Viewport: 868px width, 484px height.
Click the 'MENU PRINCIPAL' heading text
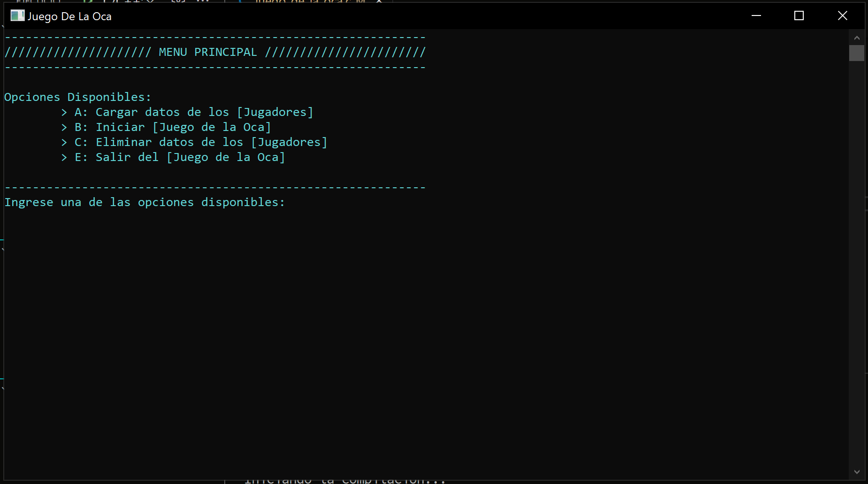point(208,52)
